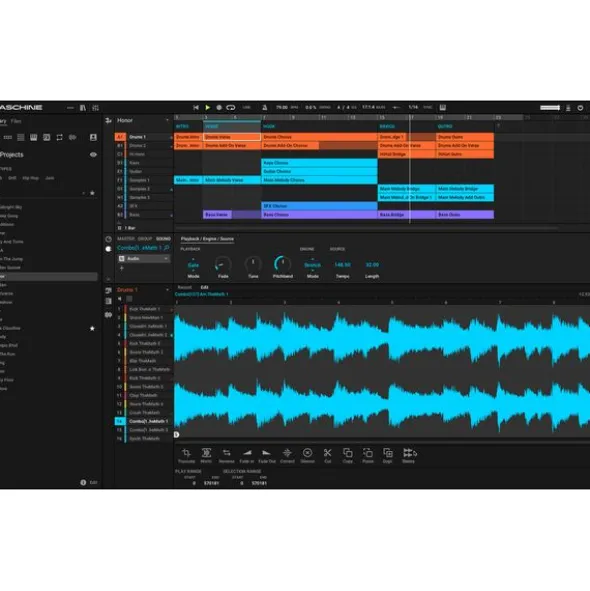Switch to the Record tab in sampler
The width and height of the screenshot is (590, 591).
click(x=185, y=287)
